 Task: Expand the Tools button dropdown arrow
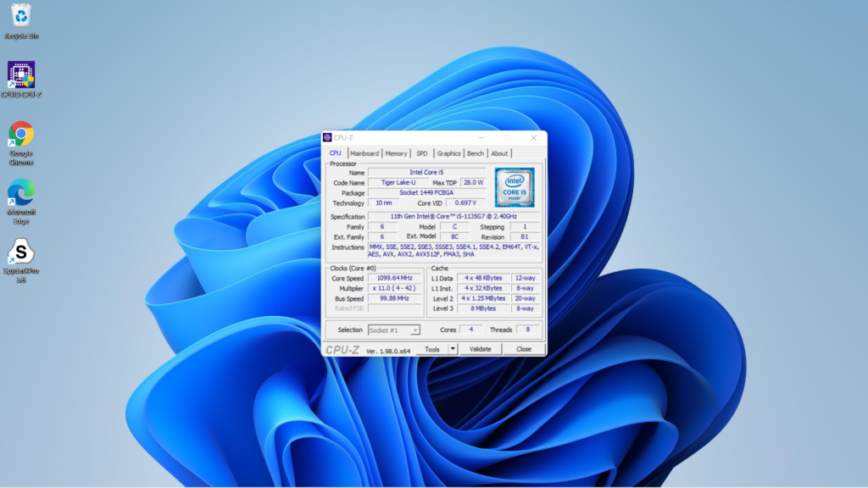[453, 349]
